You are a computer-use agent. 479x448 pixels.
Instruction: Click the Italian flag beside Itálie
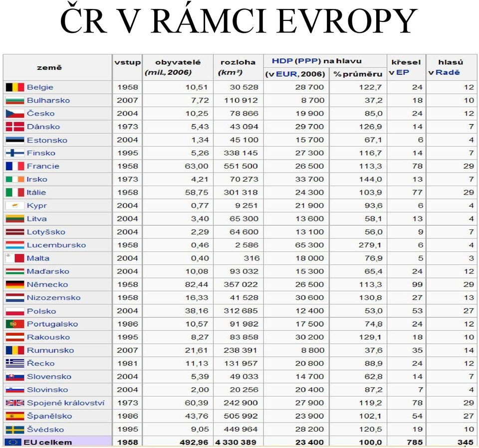pyautogui.click(x=14, y=193)
